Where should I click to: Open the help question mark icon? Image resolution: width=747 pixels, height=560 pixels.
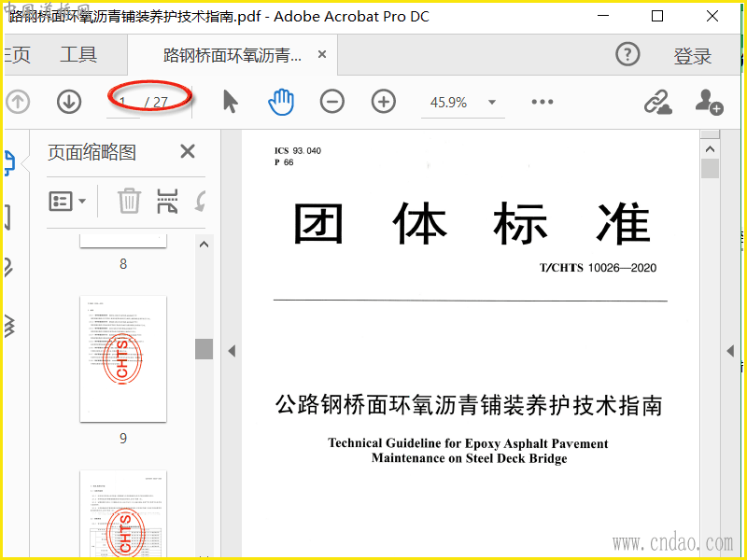627,55
